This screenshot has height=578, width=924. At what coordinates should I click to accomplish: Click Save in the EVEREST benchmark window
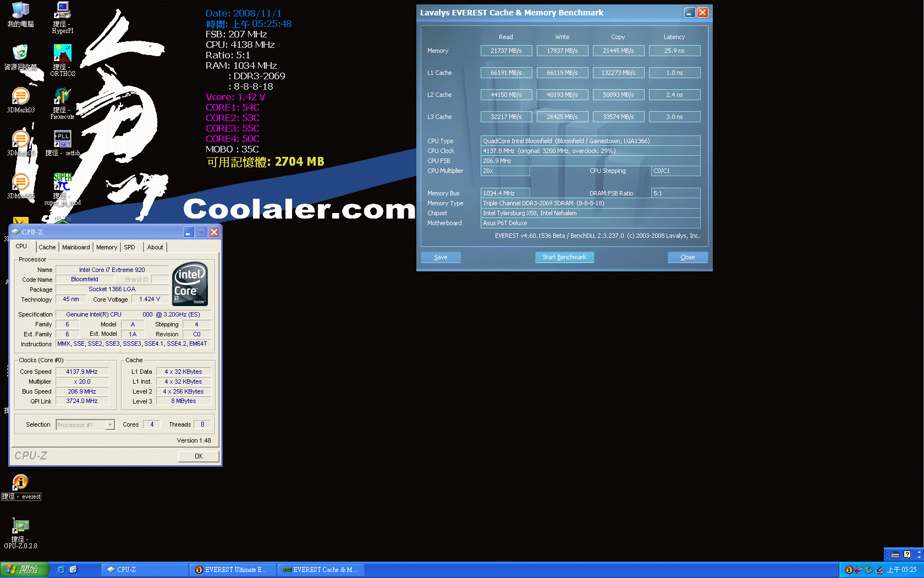(441, 257)
